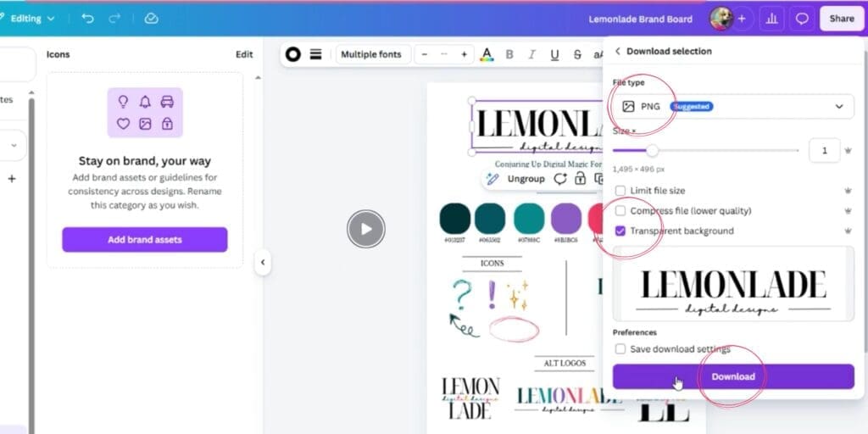Enable Save download settings checkbox
Image resolution: width=868 pixels, height=434 pixels.
click(x=620, y=349)
